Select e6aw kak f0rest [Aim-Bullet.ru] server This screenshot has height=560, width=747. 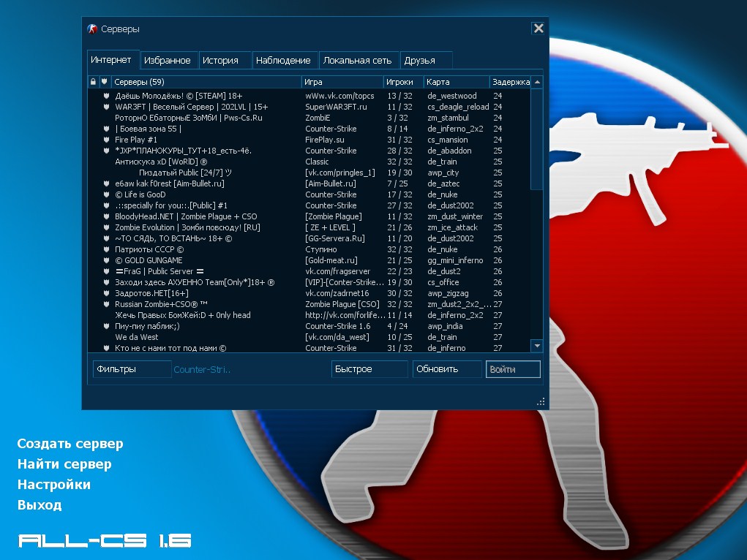[309, 183]
